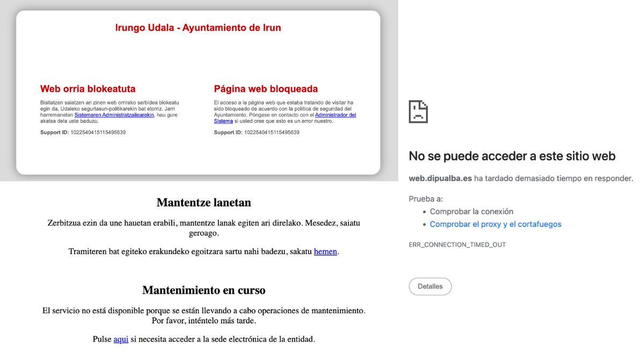Click the 'No se puede acceder a este sitio web' heading
Screen dimensions: 644x362
tap(512, 156)
